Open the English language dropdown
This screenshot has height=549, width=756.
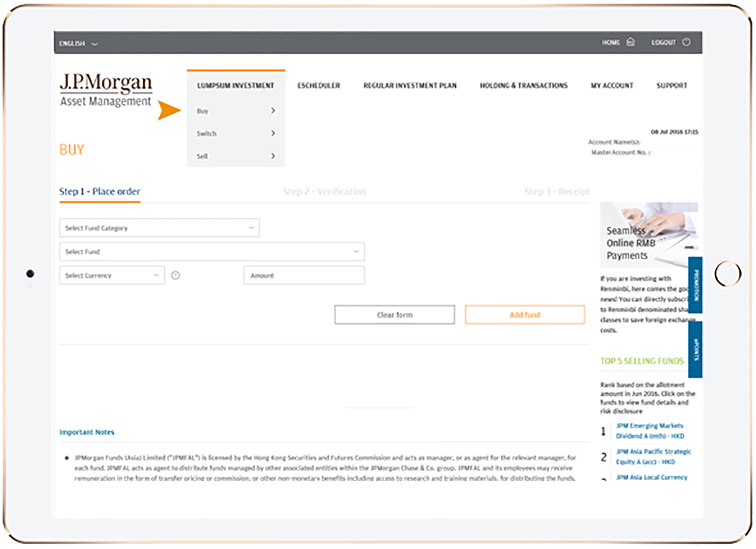tap(78, 43)
